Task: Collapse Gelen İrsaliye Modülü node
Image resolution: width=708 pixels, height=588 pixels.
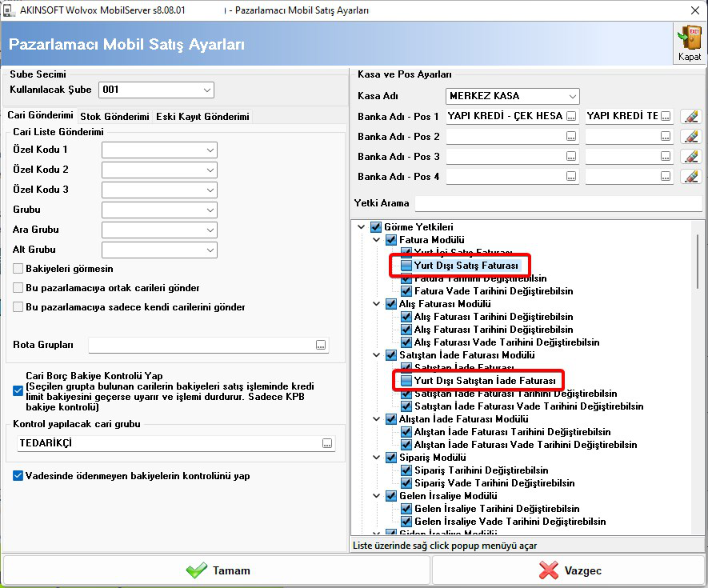Action: [377, 496]
